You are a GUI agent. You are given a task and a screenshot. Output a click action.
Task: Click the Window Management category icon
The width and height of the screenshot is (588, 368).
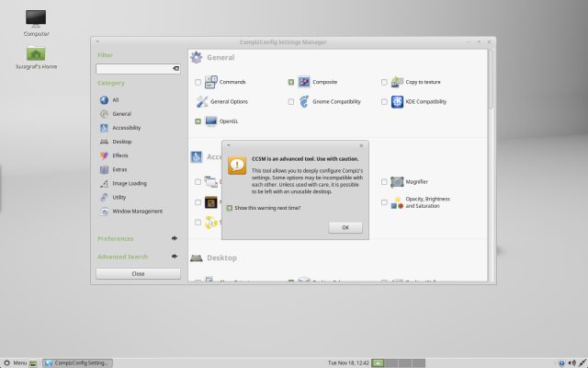click(104, 211)
